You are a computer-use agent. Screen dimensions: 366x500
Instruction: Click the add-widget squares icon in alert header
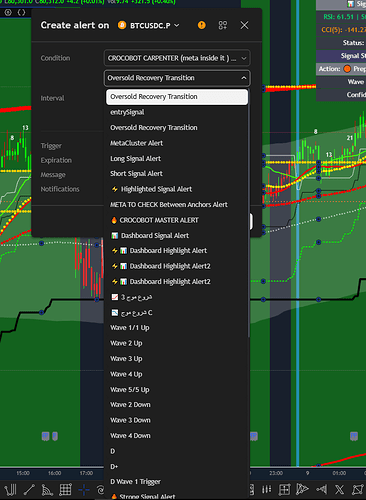coord(223,25)
